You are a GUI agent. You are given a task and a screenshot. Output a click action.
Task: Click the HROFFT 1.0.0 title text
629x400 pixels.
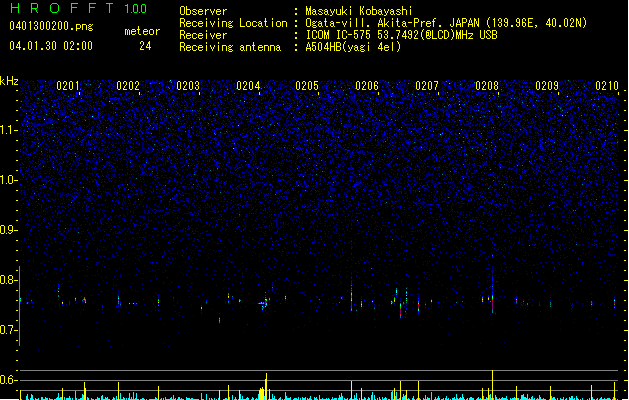click(x=78, y=8)
